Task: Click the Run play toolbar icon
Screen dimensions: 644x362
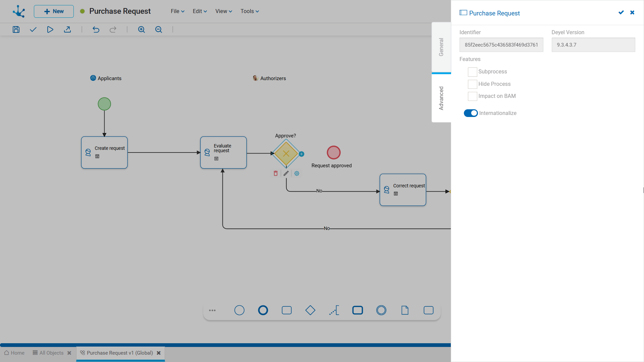Action: click(x=50, y=29)
